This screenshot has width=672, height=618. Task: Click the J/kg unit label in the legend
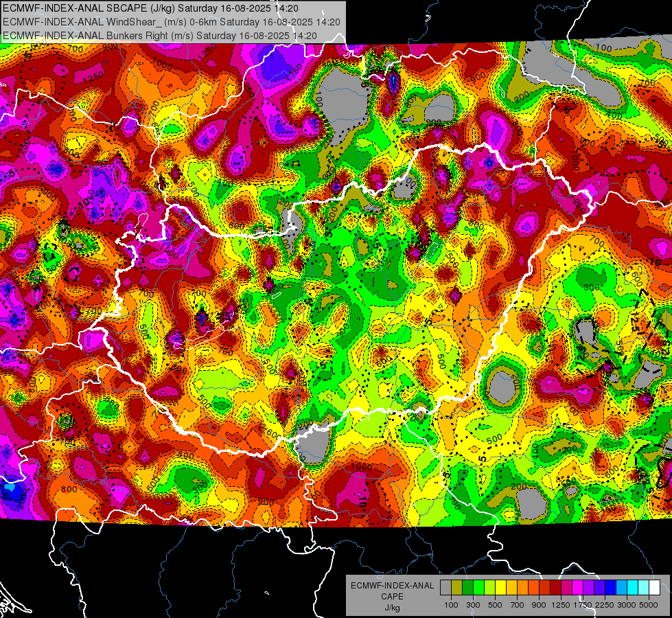click(393, 608)
